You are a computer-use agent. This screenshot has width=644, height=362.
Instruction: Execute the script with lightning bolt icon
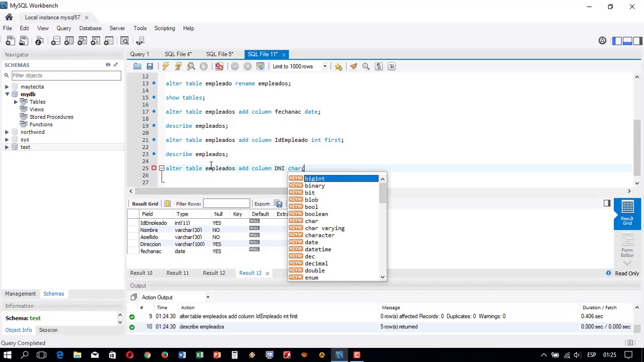coord(166,66)
